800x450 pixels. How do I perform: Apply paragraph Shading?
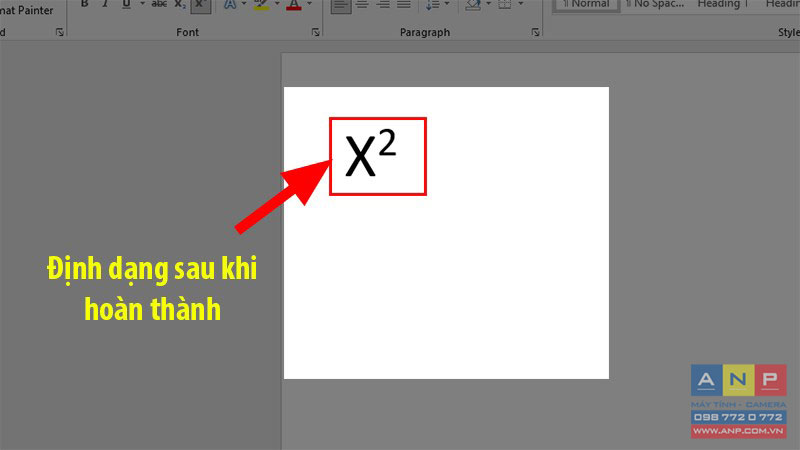473,4
